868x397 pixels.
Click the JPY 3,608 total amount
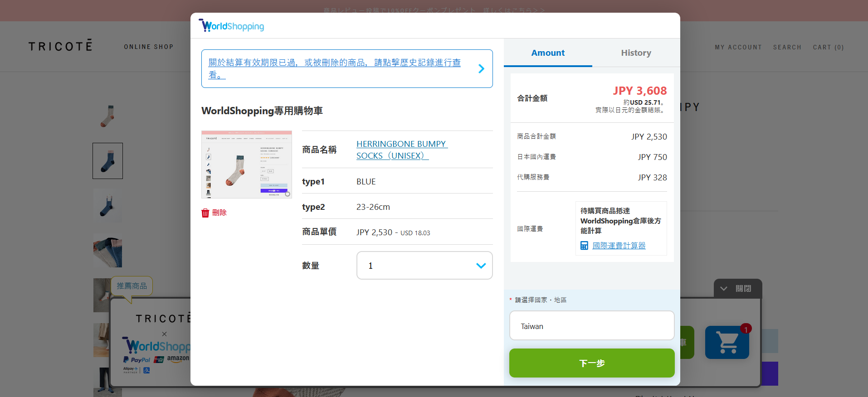pos(640,91)
